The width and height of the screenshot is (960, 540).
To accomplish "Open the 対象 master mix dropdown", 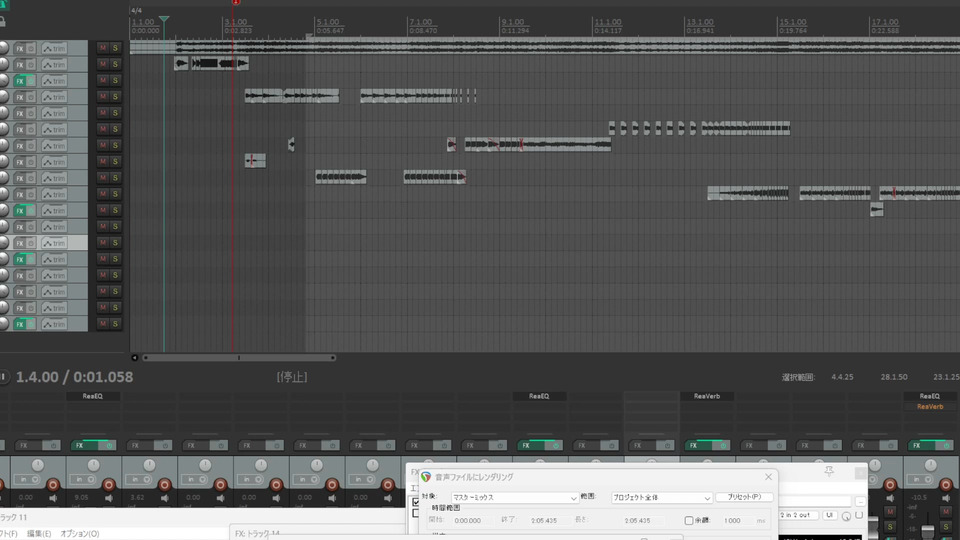I will click(x=514, y=498).
